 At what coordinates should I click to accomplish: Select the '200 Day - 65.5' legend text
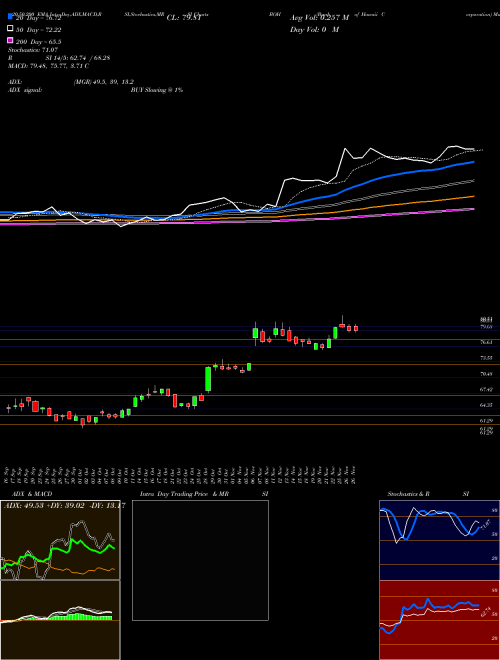click(39, 42)
